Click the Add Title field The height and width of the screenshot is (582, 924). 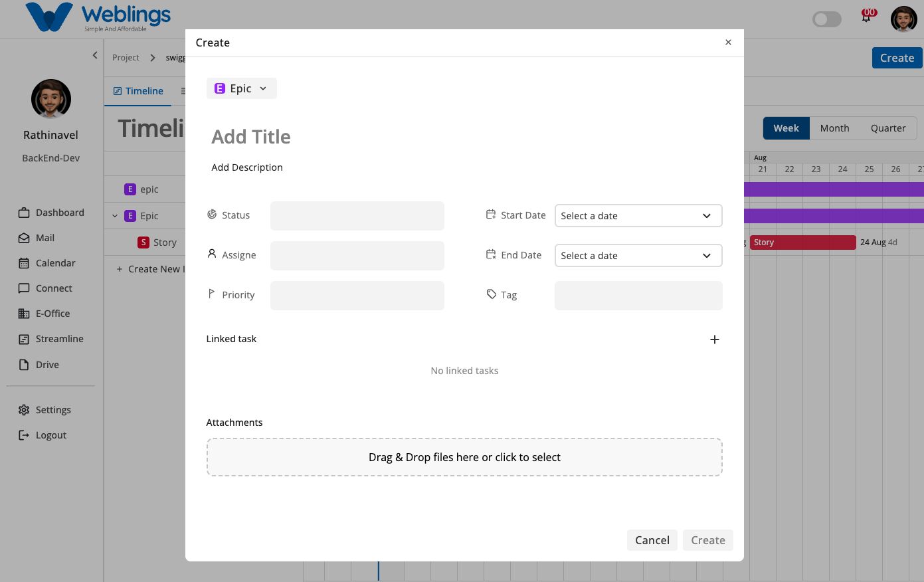click(x=251, y=137)
